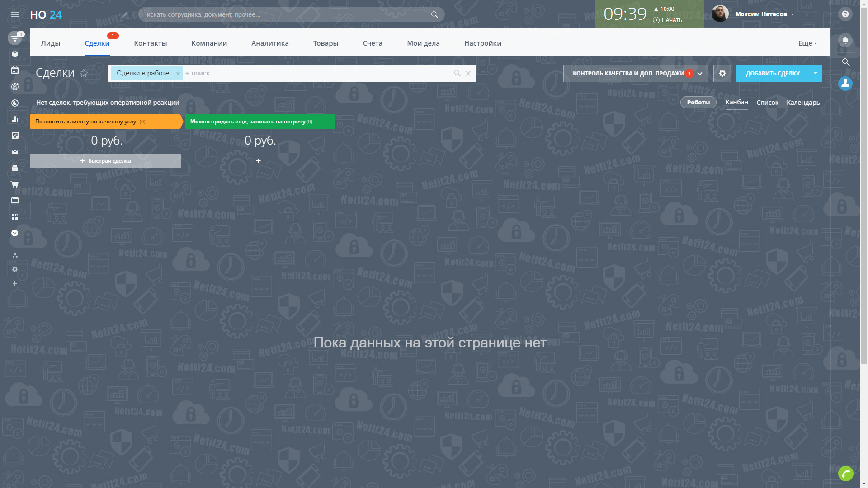Expand the 'Еще' menu

807,43
